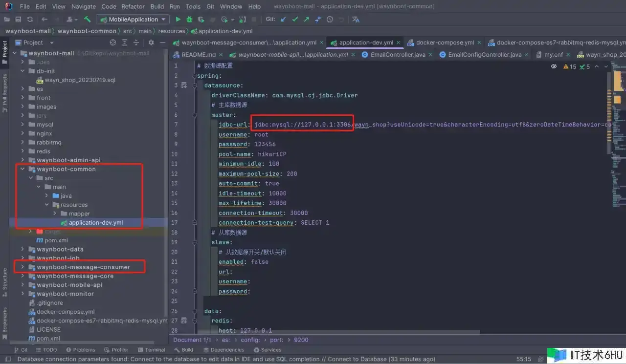Open the Build tool window
This screenshot has height=364, width=626.
pos(184,350)
